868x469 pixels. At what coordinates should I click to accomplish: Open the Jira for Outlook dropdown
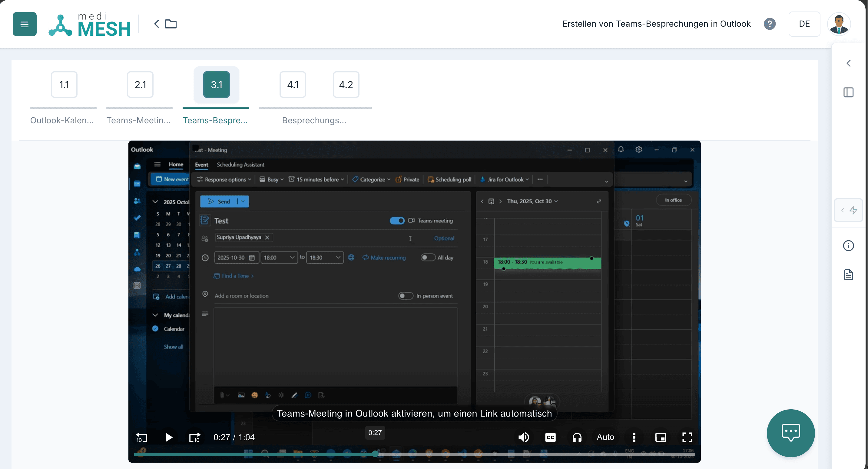click(505, 179)
